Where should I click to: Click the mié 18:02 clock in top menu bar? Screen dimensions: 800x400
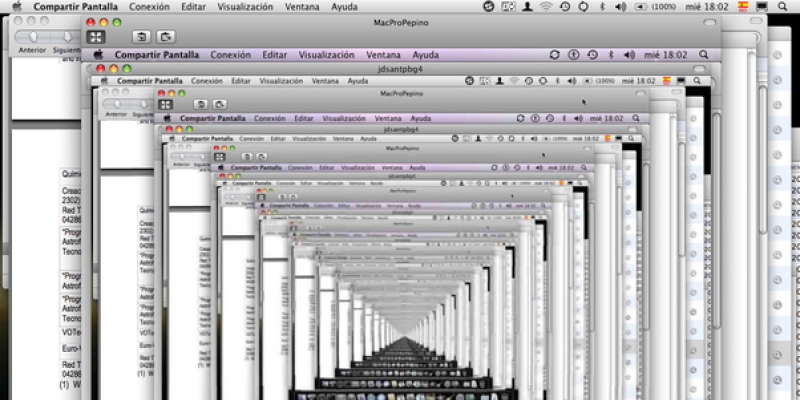[709, 7]
